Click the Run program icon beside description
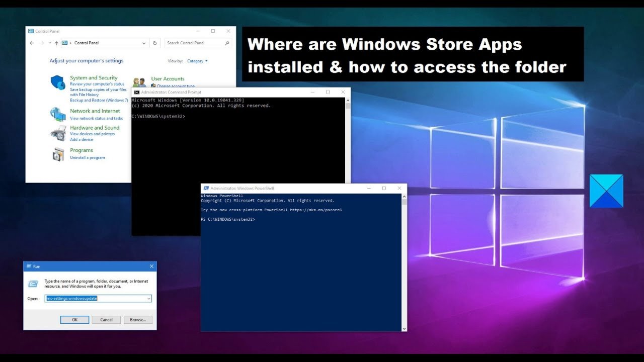 [x=33, y=283]
